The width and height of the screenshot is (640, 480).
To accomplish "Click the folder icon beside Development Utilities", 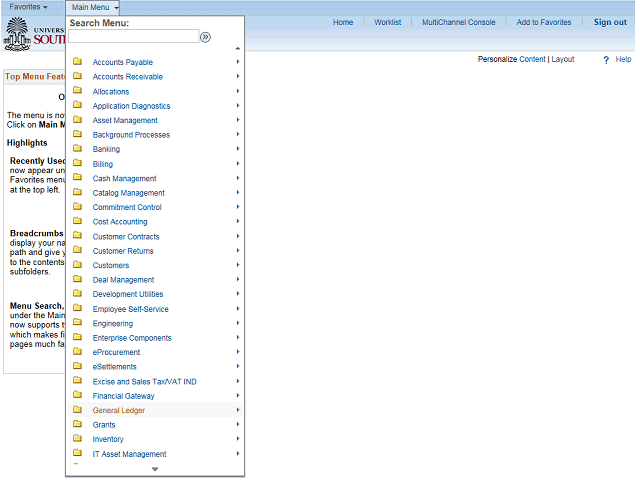I will 78,293.
